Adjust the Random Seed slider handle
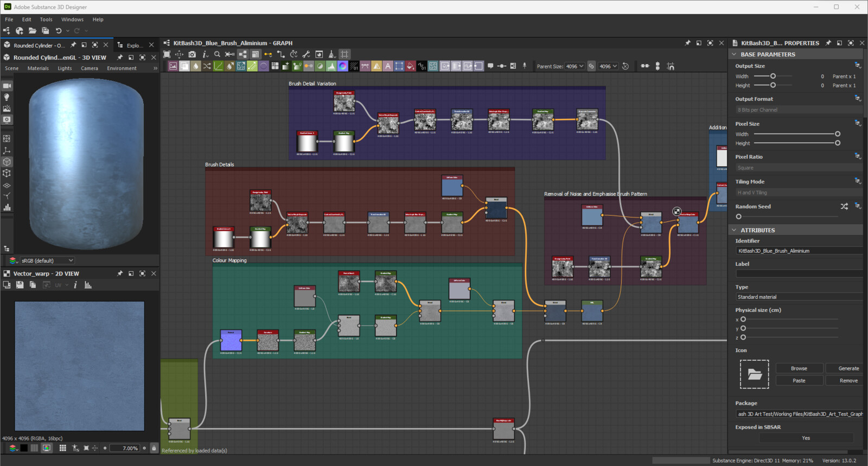Screen dimensions: 868x466 click(739, 216)
